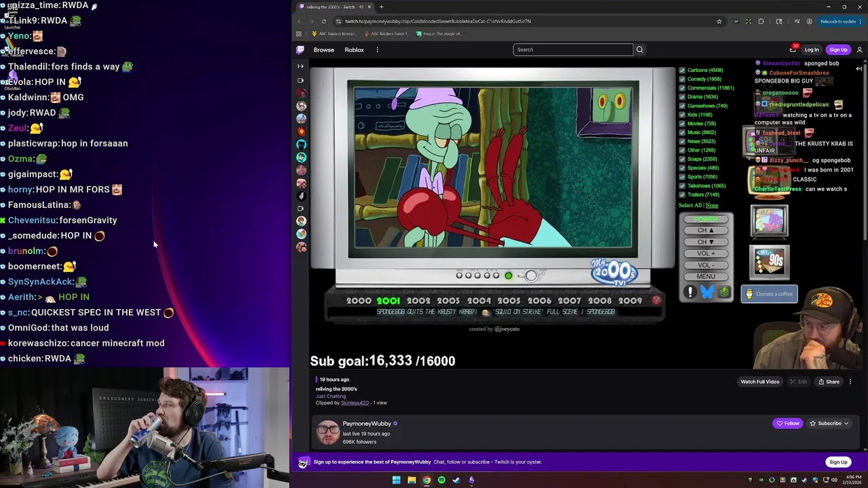Focus the Twitch Search field
Viewport: 868px width, 488px height.
pyautogui.click(x=573, y=49)
